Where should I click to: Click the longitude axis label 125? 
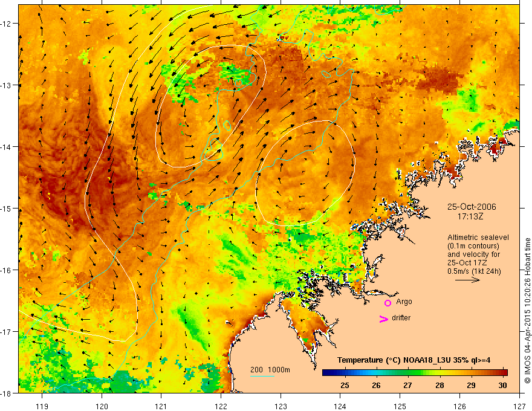400,406
